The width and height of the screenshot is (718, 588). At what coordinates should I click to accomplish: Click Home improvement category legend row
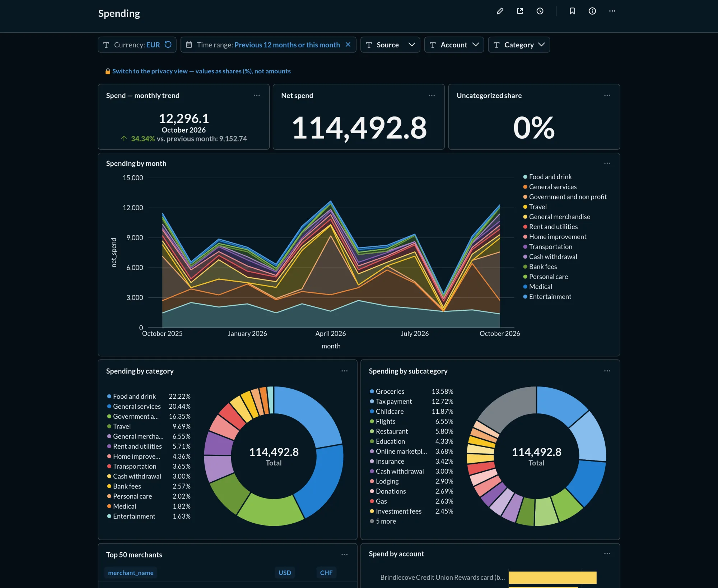149,456
